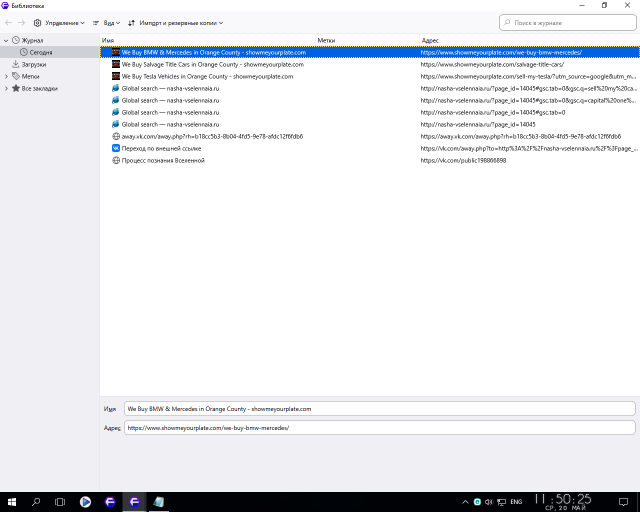Select We Buy Tesla Vehicles entry
This screenshot has width=640, height=512.
(x=370, y=76)
